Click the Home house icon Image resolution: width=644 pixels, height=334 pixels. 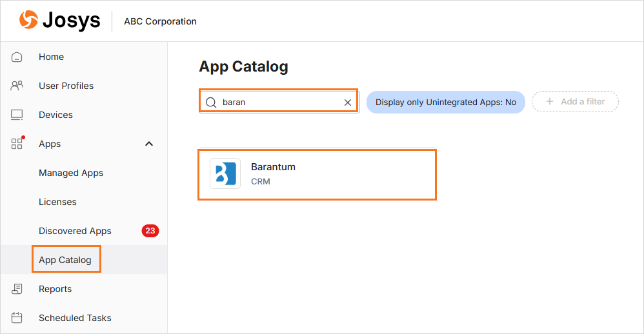point(17,57)
